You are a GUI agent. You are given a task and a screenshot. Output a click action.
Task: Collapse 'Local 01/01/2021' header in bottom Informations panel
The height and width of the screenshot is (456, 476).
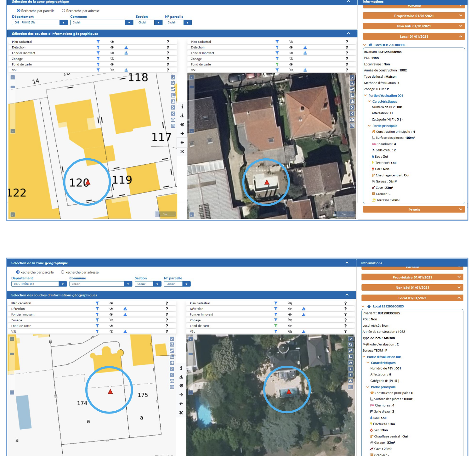click(412, 298)
